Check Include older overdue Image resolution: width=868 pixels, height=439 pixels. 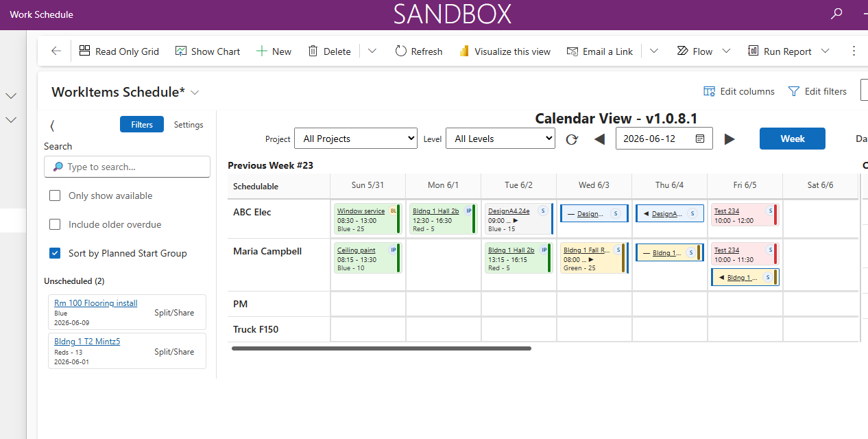(56, 224)
